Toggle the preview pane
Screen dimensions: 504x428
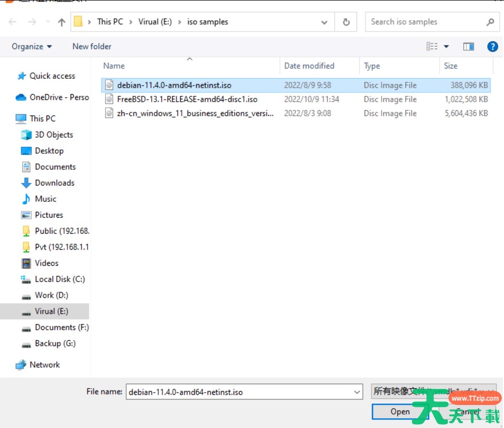[469, 47]
